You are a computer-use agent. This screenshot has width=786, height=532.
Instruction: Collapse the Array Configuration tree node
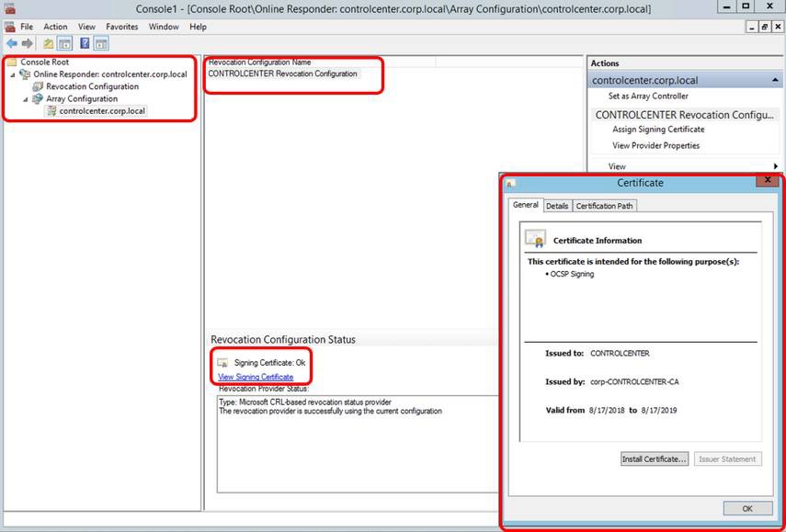click(26, 98)
